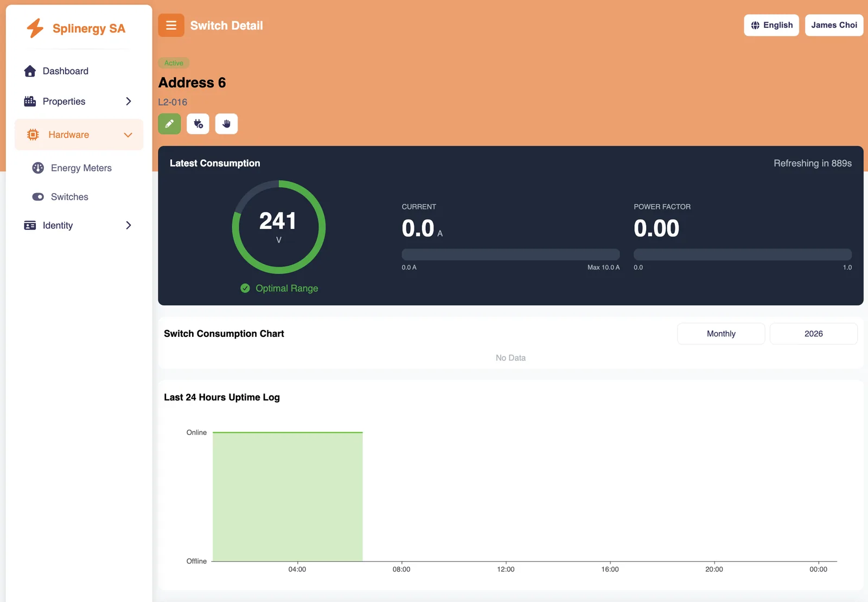The image size is (868, 602).
Task: Click the Switch Detail page title
Action: pyautogui.click(x=226, y=25)
